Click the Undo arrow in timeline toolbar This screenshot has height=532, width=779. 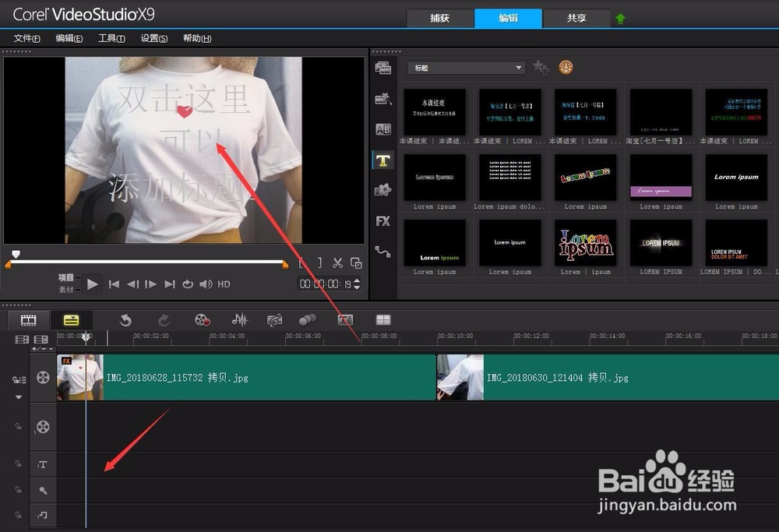[125, 320]
